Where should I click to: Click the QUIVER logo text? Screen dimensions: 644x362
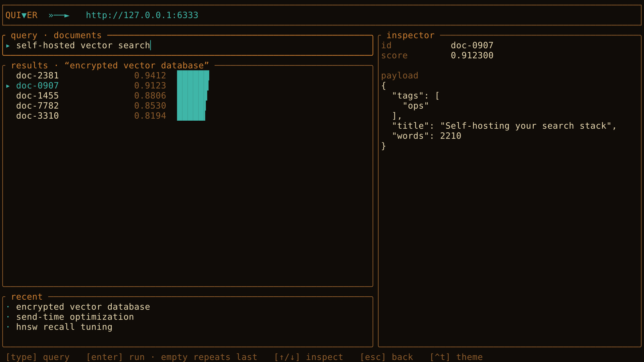tap(21, 15)
